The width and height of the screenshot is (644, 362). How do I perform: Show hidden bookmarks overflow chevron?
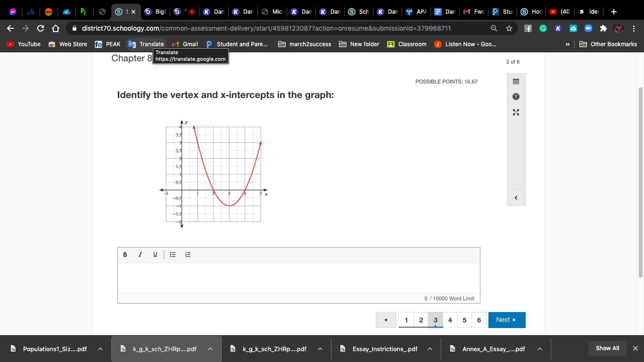pyautogui.click(x=568, y=44)
